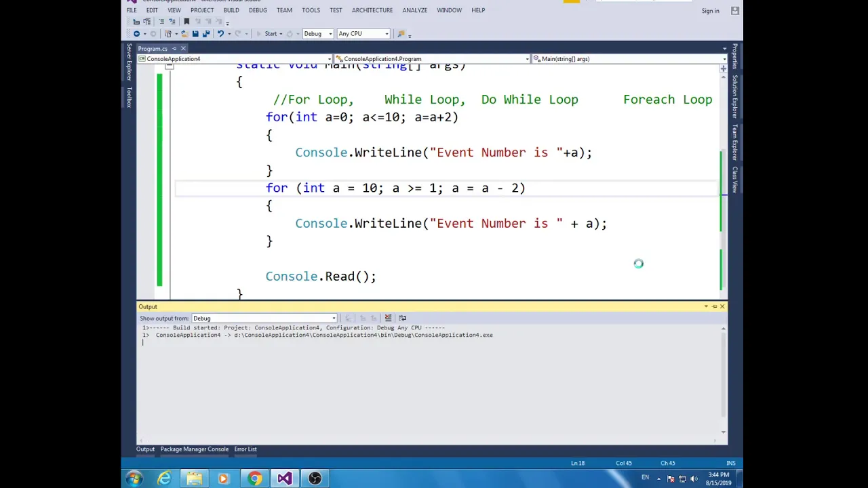Switch to the Package Manager Console tab
Viewport: 868px width, 488px height.
click(194, 449)
